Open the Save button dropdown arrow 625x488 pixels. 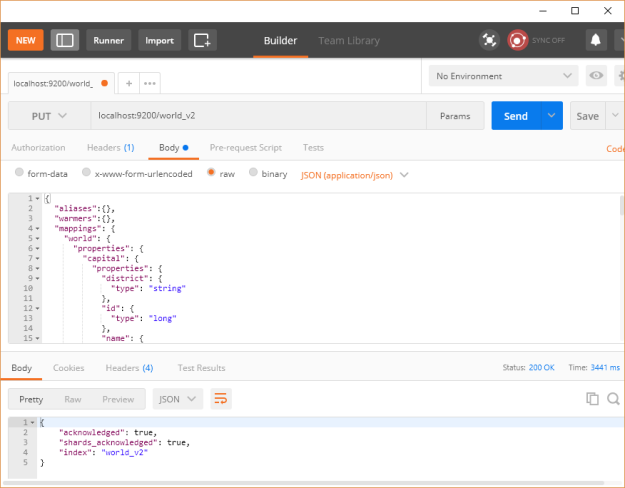pos(615,116)
